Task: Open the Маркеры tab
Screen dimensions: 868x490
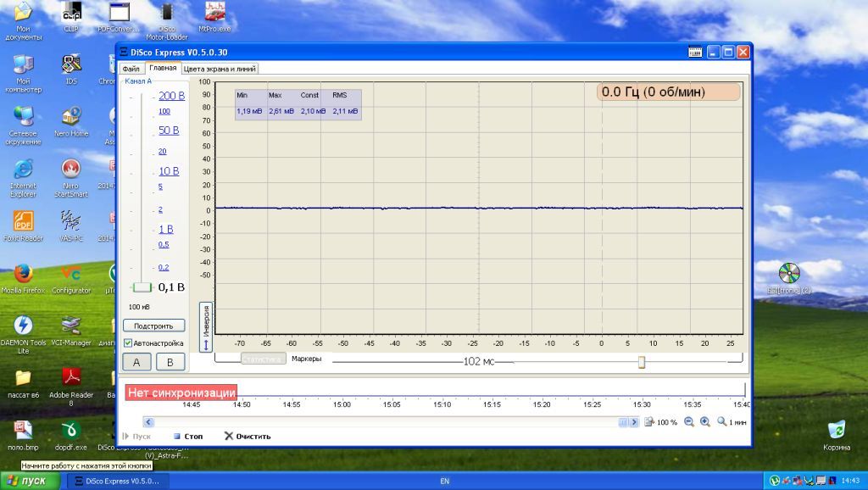Action: tap(306, 359)
